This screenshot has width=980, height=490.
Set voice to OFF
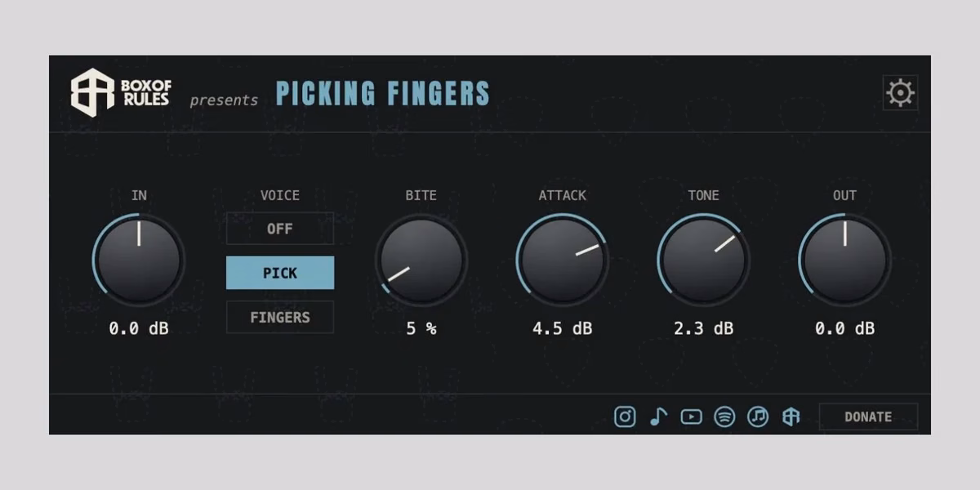(x=280, y=229)
